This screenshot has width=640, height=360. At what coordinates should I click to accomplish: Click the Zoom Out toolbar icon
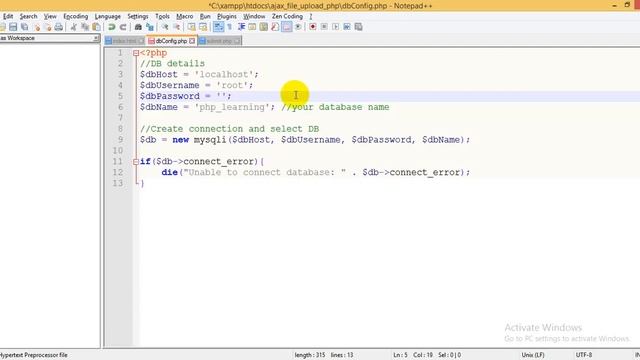(176, 27)
